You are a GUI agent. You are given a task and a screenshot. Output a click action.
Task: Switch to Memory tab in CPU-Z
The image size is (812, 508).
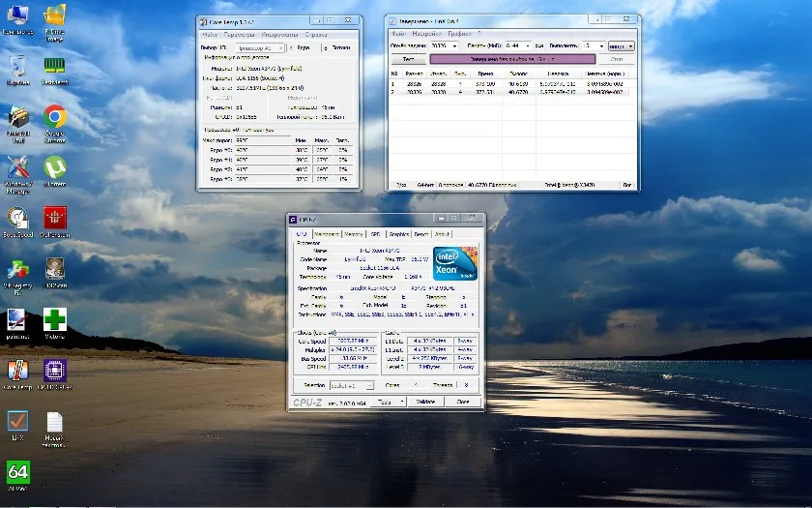coord(354,234)
